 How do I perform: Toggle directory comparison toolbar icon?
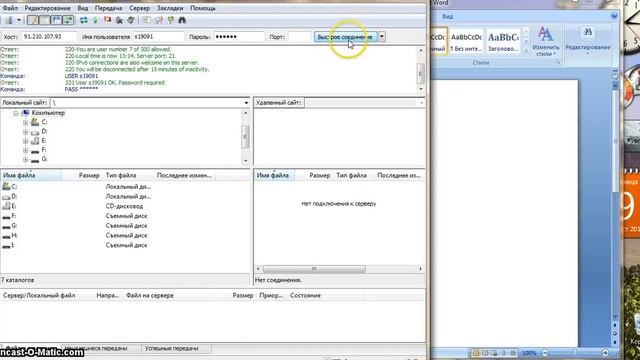pyautogui.click(x=158, y=20)
